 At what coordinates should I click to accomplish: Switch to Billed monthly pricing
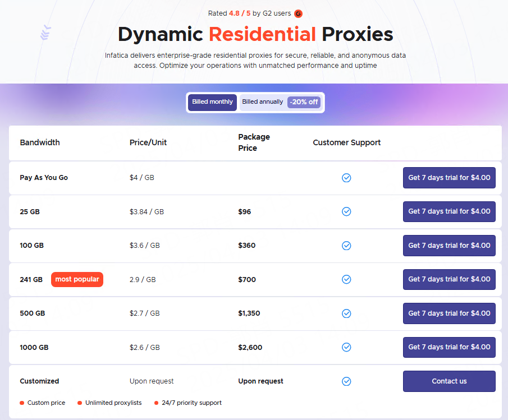click(212, 103)
